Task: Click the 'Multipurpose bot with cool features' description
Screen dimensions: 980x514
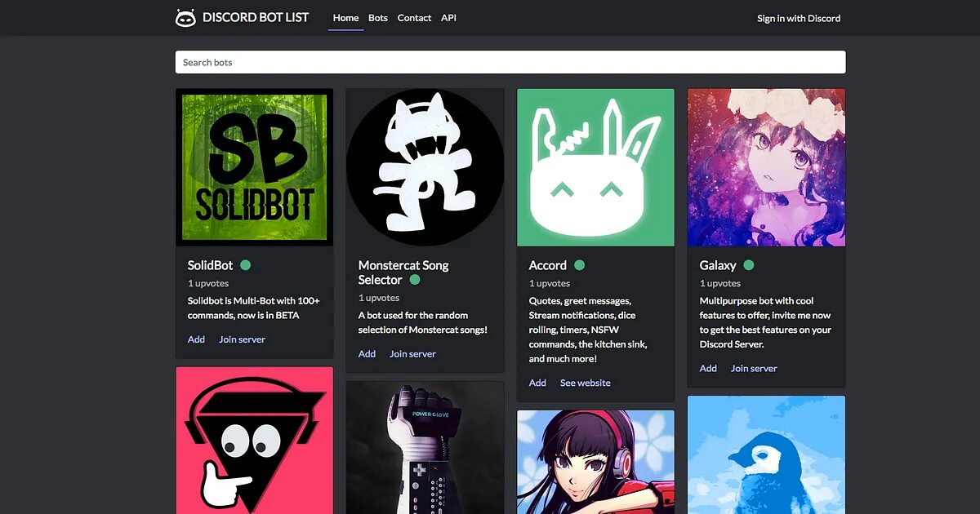Action: (765, 322)
